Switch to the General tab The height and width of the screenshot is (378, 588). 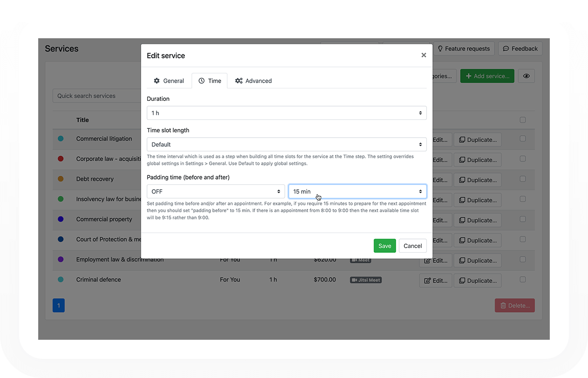(x=168, y=81)
